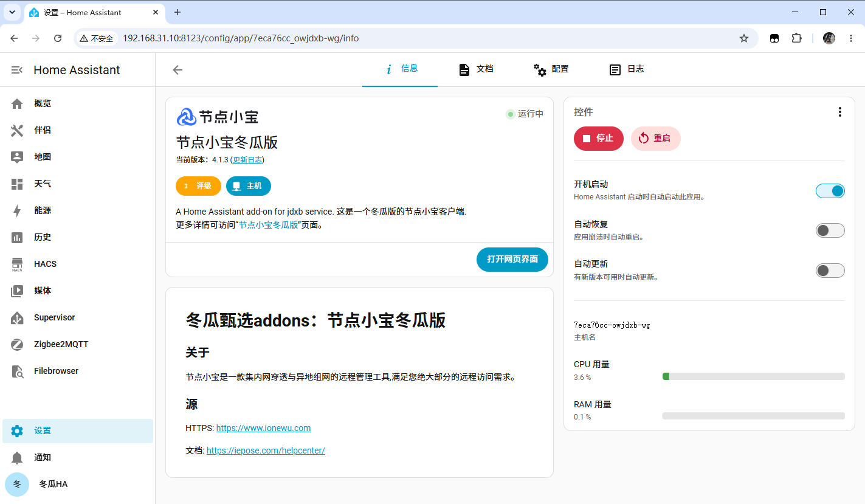Click the CPU 用量 progress bar
The height and width of the screenshot is (504, 865).
tap(754, 376)
